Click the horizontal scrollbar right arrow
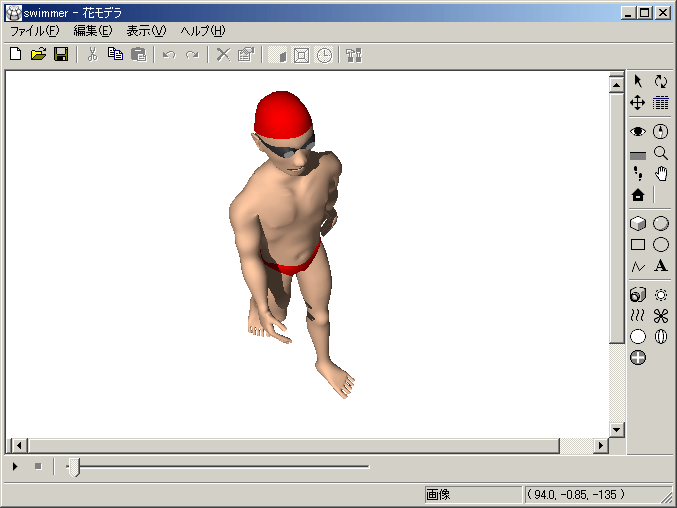 [601, 445]
